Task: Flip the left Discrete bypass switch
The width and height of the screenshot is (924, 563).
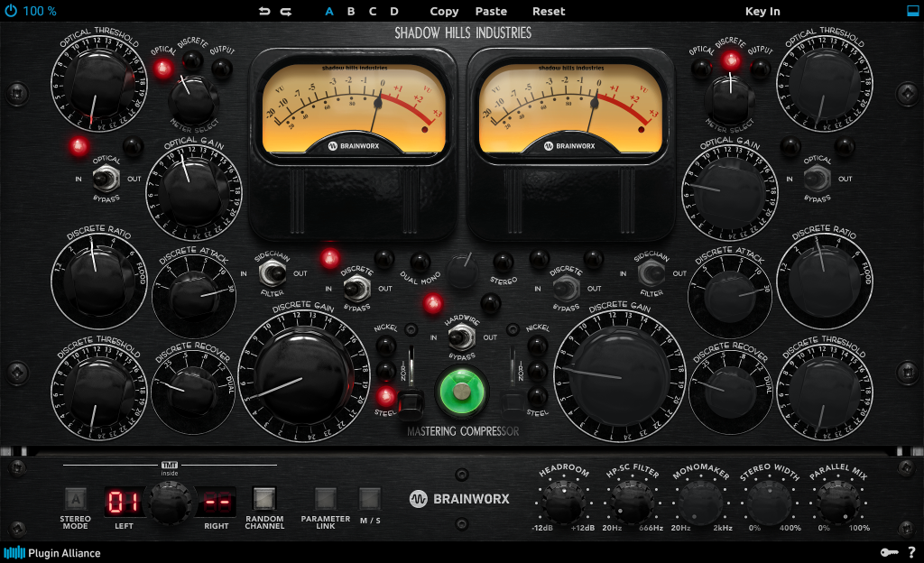Action: [x=356, y=289]
